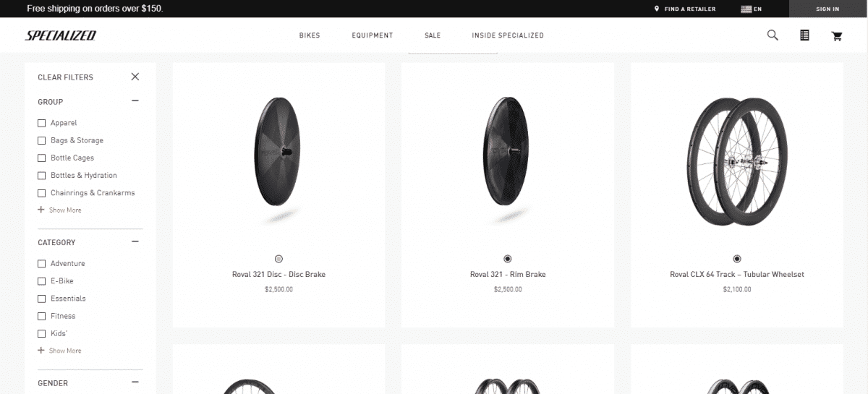The height and width of the screenshot is (394, 868).
Task: Click the US flag language icon
Action: pos(746,9)
